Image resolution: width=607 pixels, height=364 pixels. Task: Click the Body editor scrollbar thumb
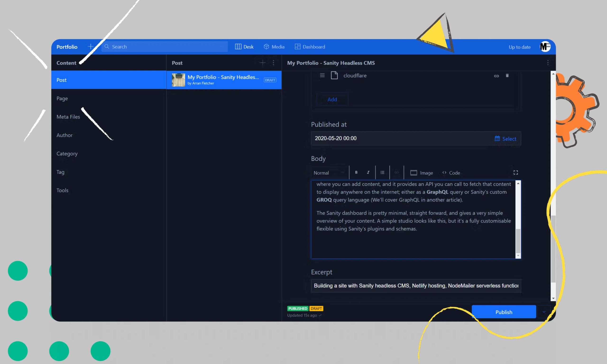(x=518, y=240)
